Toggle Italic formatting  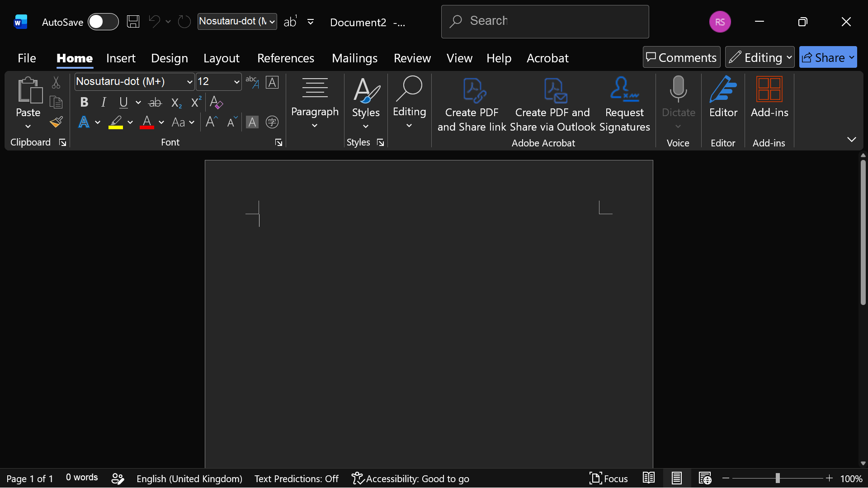(x=104, y=102)
